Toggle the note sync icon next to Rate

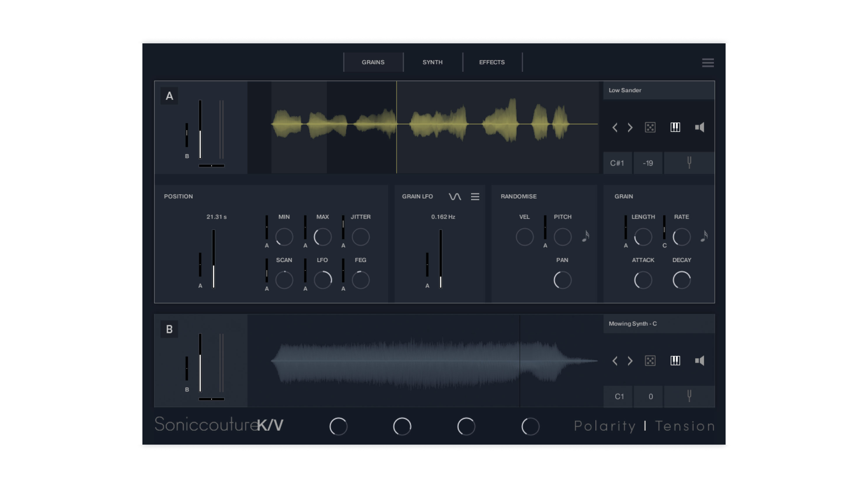(x=704, y=236)
